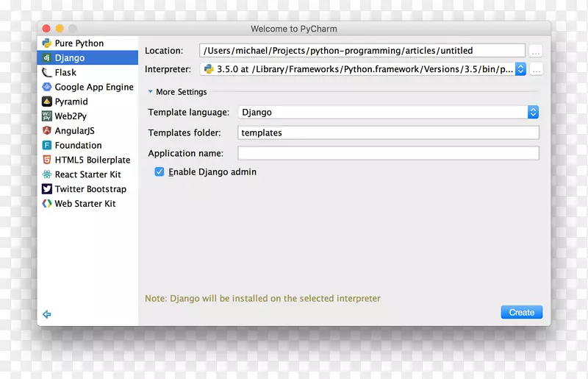Select the React Starter Kit icon
The image size is (588, 379).
point(46,174)
